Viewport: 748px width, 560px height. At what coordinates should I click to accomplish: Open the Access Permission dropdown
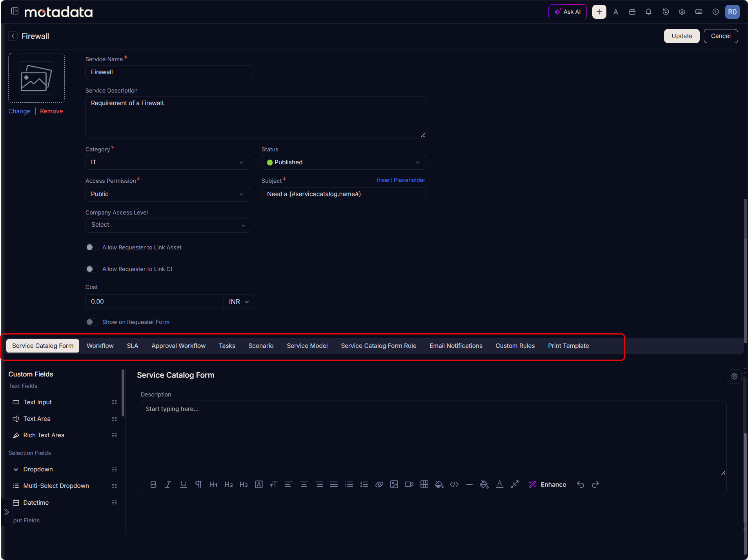click(167, 194)
